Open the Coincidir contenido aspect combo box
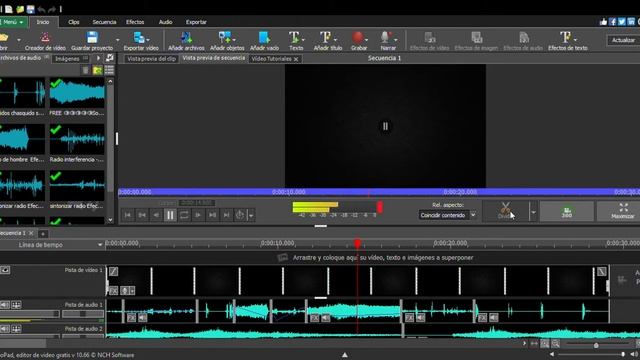 [x=447, y=215]
